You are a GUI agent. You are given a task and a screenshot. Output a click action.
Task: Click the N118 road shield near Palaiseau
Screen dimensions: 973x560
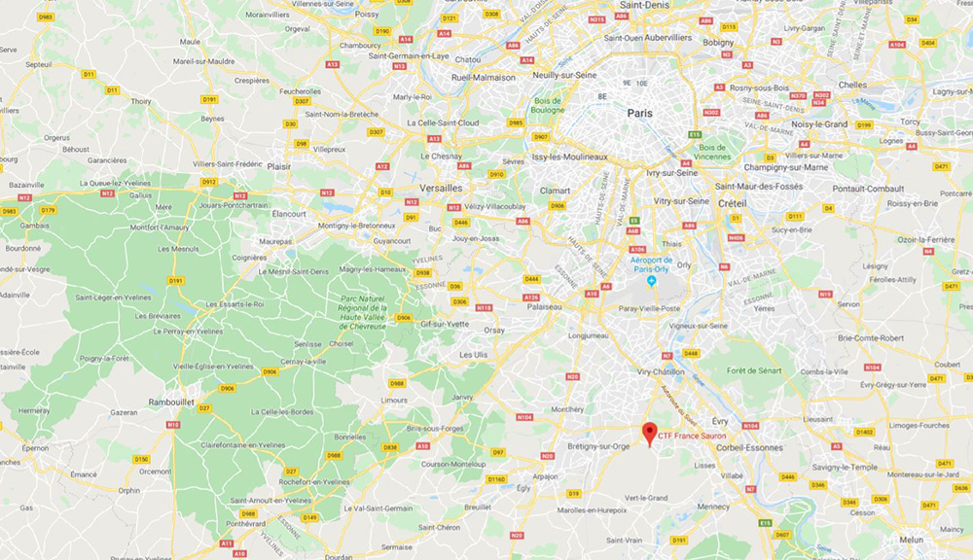484,307
